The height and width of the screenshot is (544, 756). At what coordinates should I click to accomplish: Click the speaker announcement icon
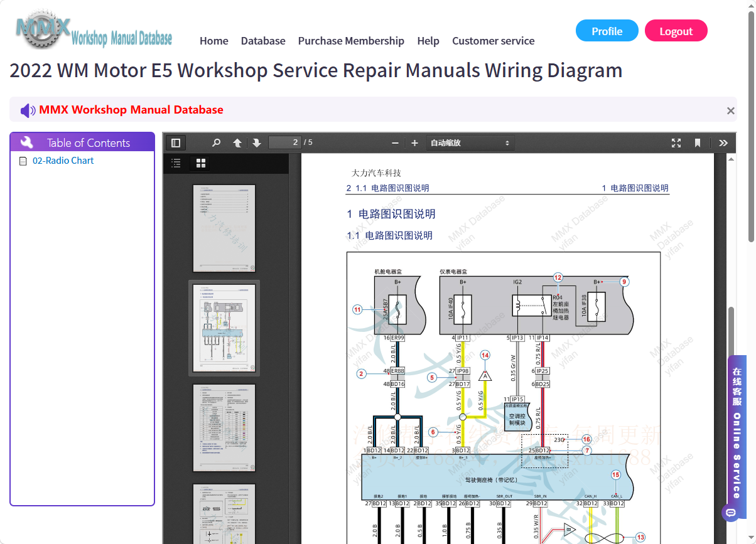click(28, 110)
